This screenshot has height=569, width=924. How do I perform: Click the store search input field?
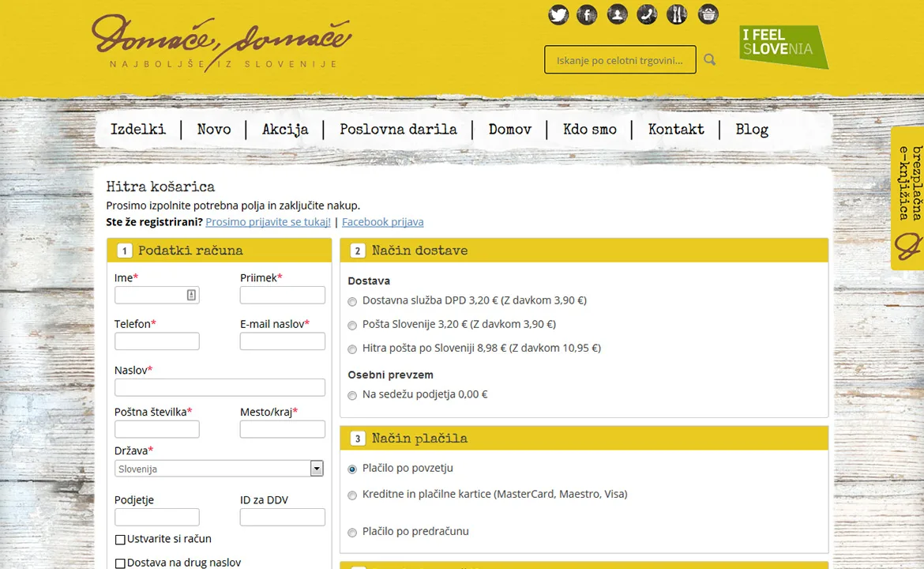click(x=620, y=59)
